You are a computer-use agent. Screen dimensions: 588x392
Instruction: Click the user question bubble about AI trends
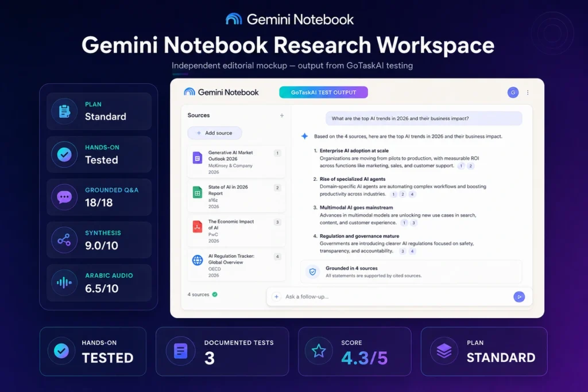tap(424, 118)
